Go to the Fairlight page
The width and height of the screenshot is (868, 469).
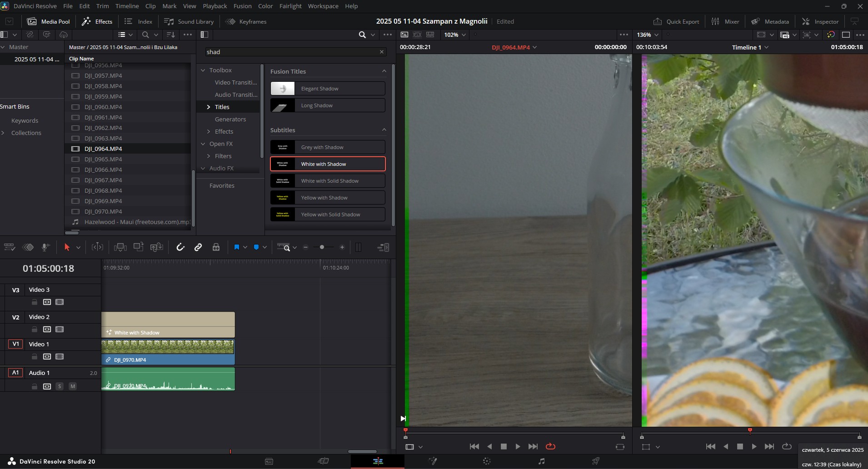point(541,461)
